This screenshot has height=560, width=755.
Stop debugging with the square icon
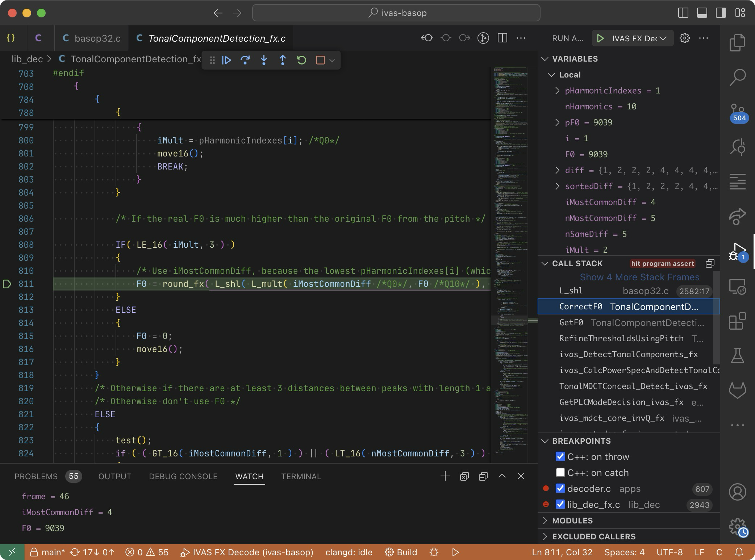(320, 60)
